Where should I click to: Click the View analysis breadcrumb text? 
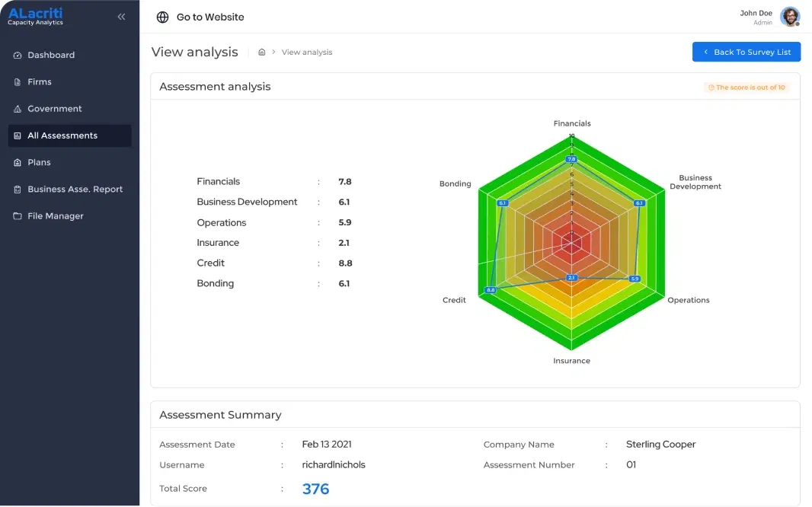click(307, 53)
